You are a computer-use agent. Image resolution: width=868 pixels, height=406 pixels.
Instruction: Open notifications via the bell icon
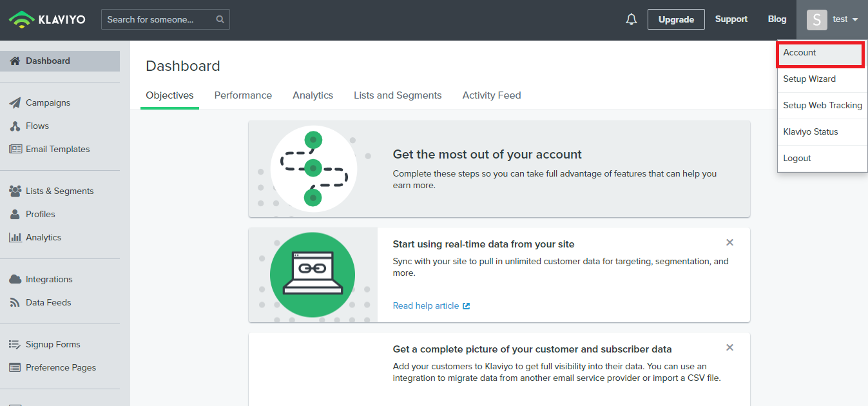[632, 19]
